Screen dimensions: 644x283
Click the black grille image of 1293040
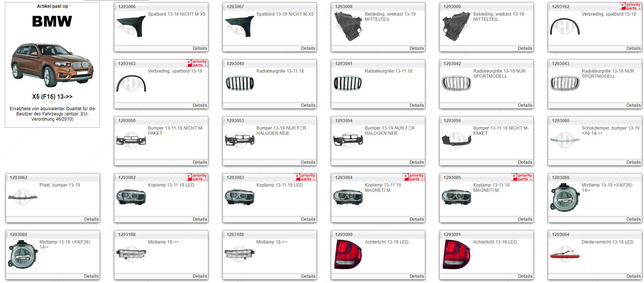tap(240, 83)
